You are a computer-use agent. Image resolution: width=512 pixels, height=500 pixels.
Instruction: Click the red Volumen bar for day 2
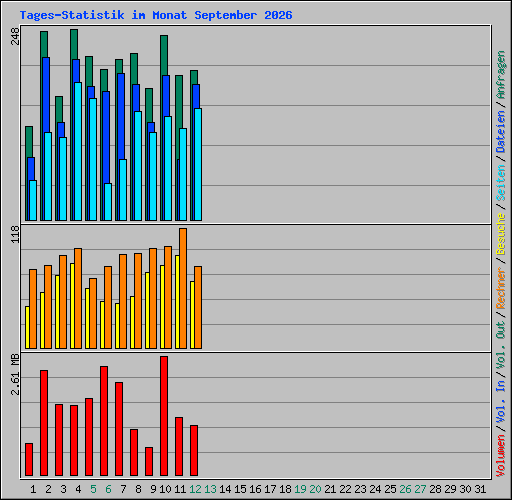click(x=44, y=423)
